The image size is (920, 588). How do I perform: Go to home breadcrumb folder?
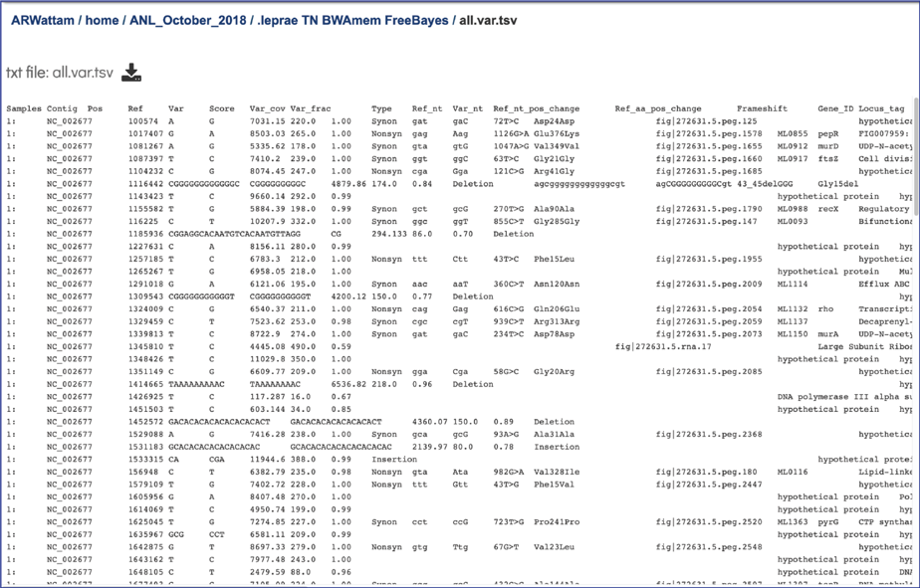[103, 21]
